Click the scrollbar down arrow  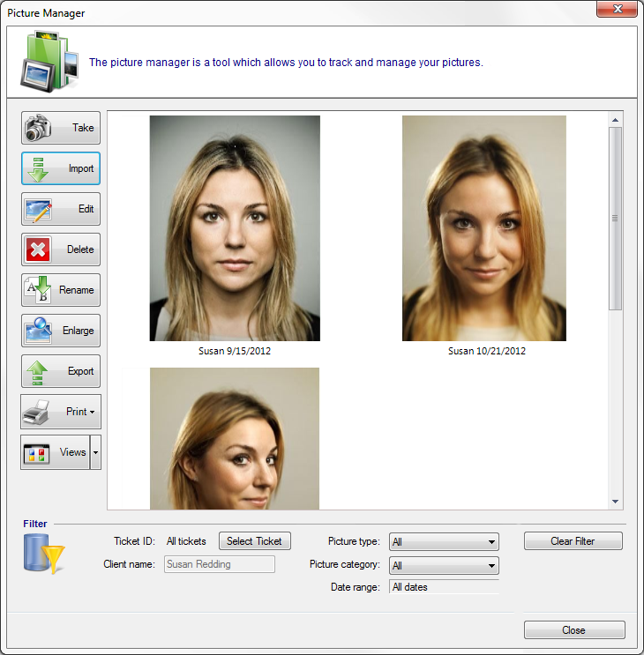pos(615,502)
